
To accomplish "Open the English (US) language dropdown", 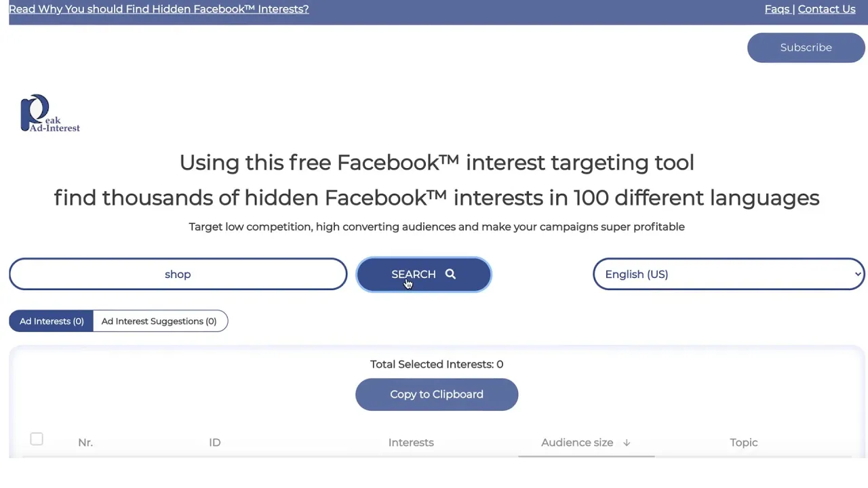I will [728, 274].
